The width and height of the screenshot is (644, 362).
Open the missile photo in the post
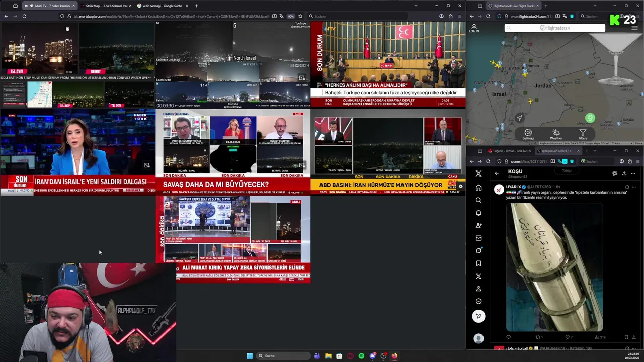coord(554,267)
